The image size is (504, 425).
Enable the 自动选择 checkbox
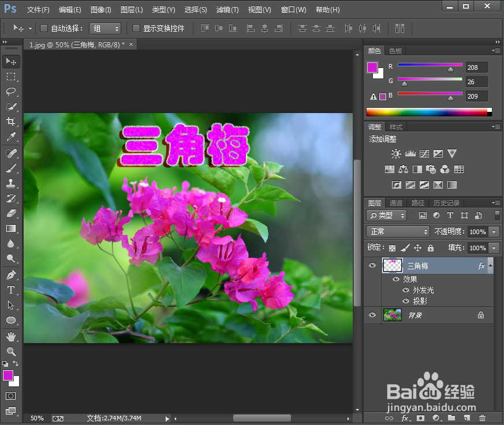pos(44,29)
